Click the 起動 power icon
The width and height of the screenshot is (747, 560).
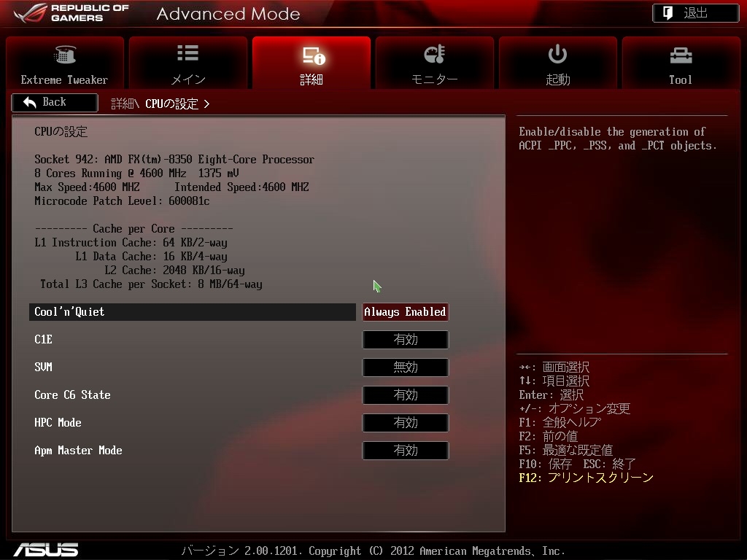pos(557,54)
